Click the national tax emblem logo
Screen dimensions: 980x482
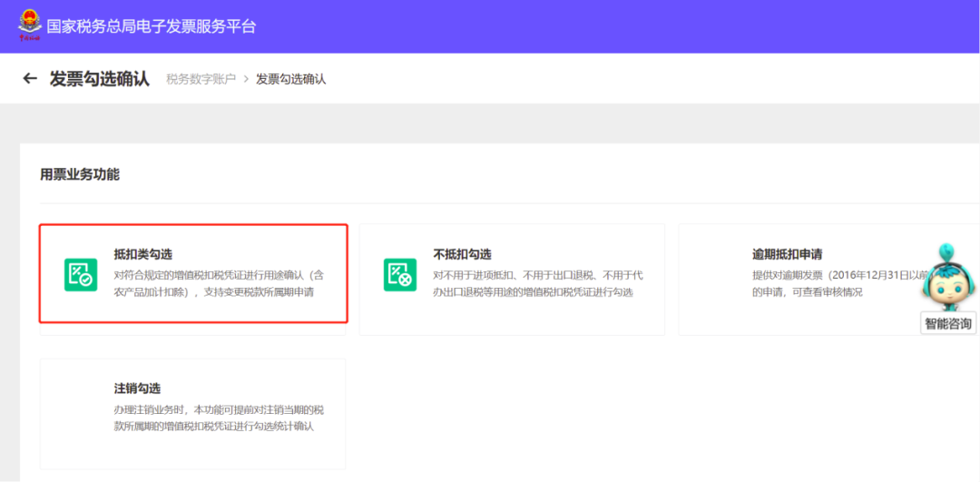(30, 25)
